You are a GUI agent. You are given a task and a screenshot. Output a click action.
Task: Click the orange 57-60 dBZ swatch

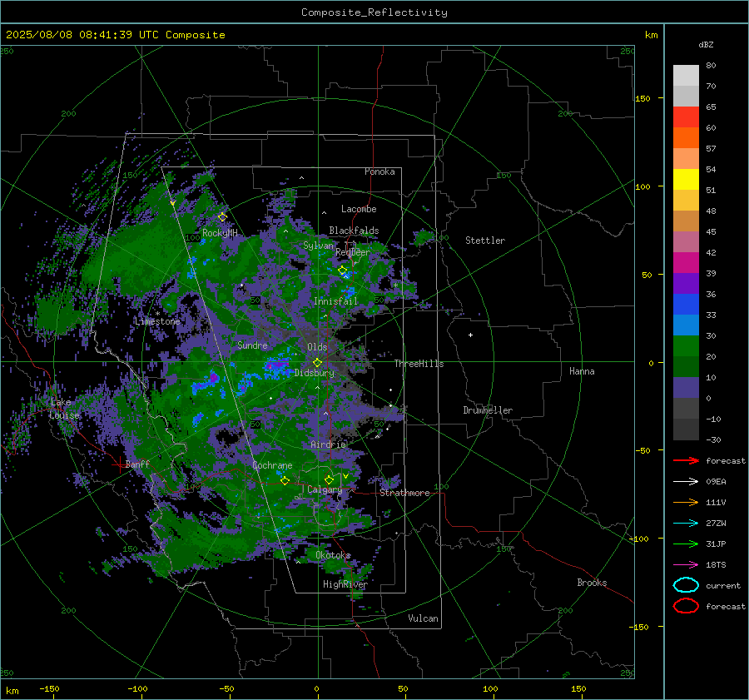(686, 137)
